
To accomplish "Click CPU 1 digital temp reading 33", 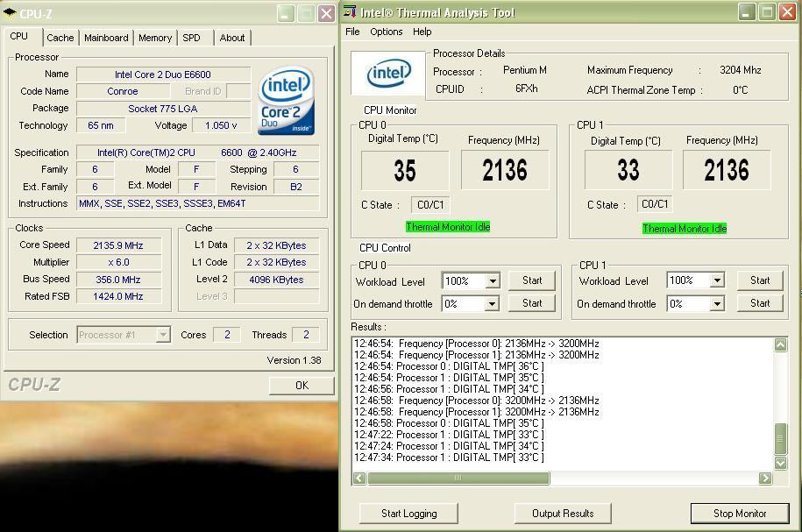I will click(628, 170).
